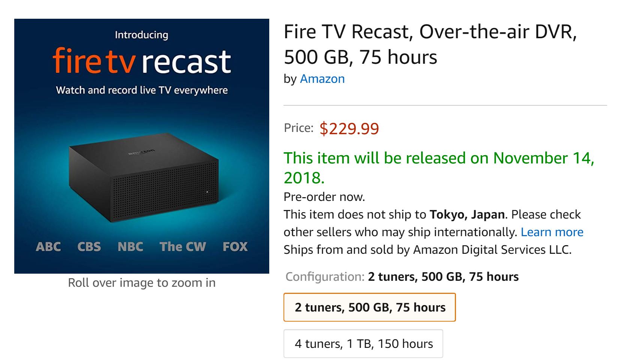Switch configuration to 150 hours option

[363, 342]
